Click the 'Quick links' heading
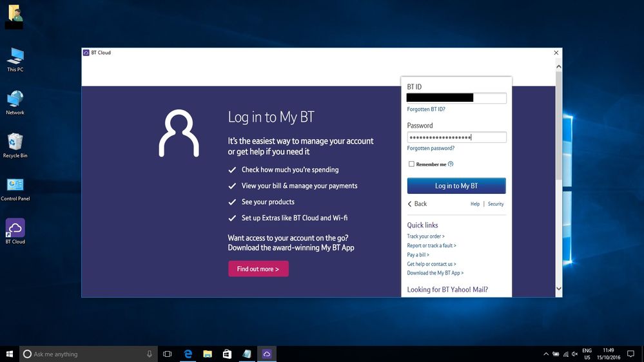644x362 pixels. click(x=422, y=225)
